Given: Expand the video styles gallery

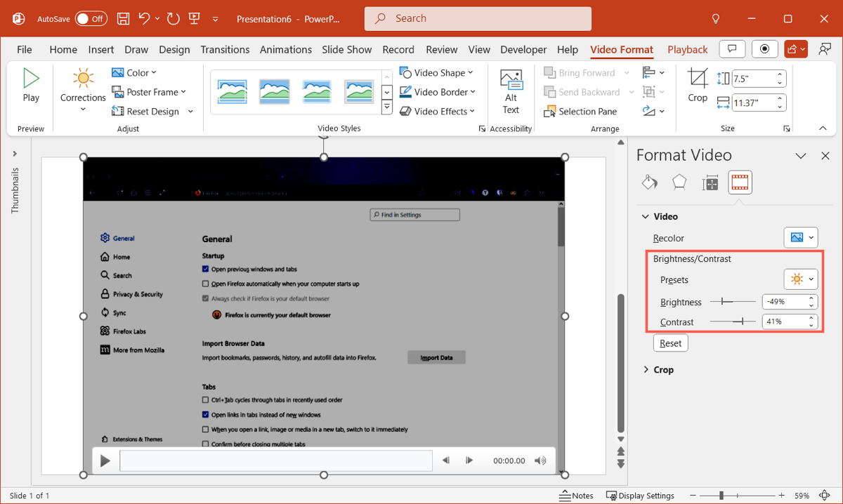Looking at the screenshot, I should [x=386, y=107].
